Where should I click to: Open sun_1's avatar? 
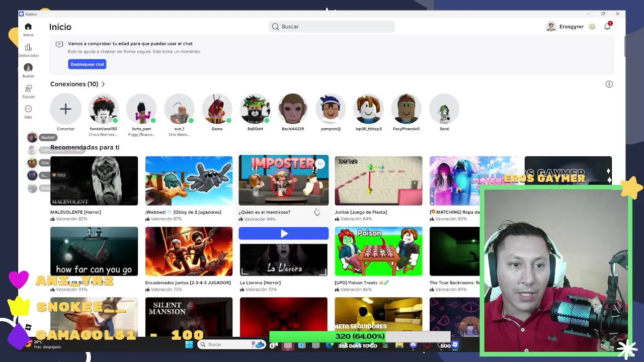click(179, 109)
